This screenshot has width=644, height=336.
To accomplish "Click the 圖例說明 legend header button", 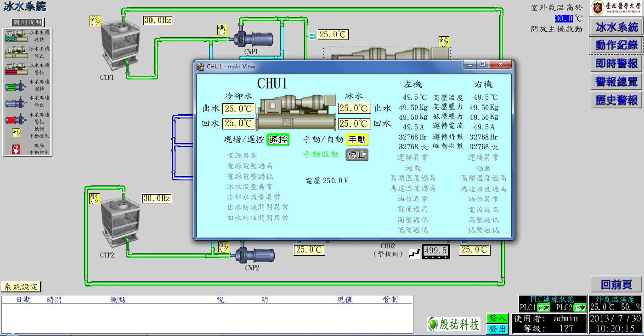I will [x=28, y=22].
